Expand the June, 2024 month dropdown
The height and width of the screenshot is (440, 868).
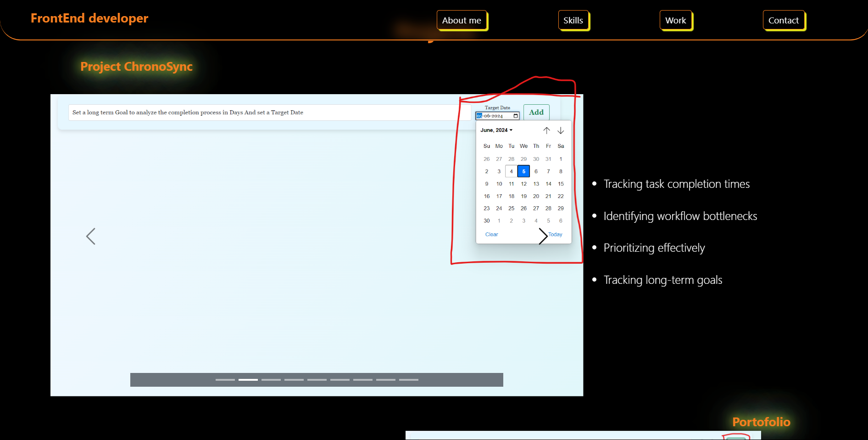[496, 130]
